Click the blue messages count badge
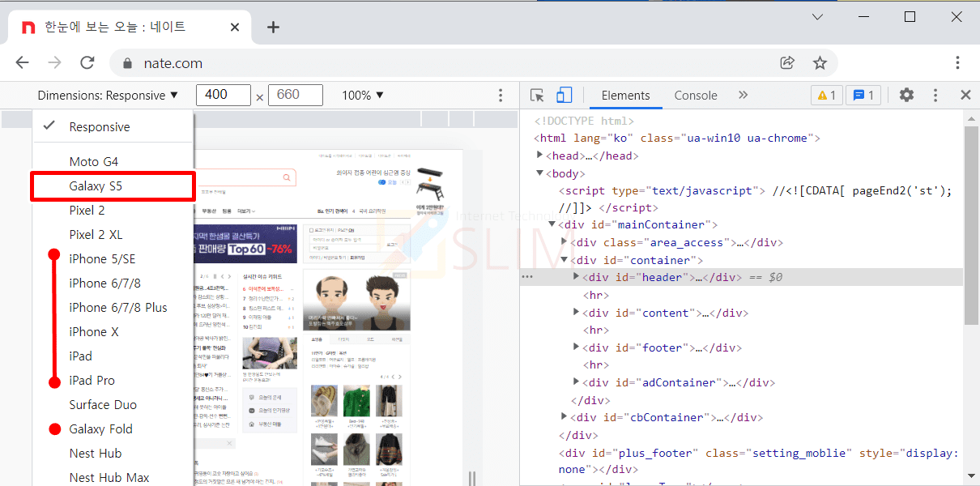This screenshot has height=486, width=980. (x=863, y=95)
